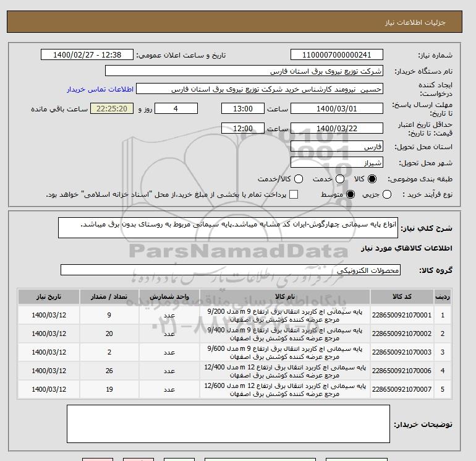Click the need date 1400/03/12 in row 5
Screen dimensions: 476x461
(49, 389)
